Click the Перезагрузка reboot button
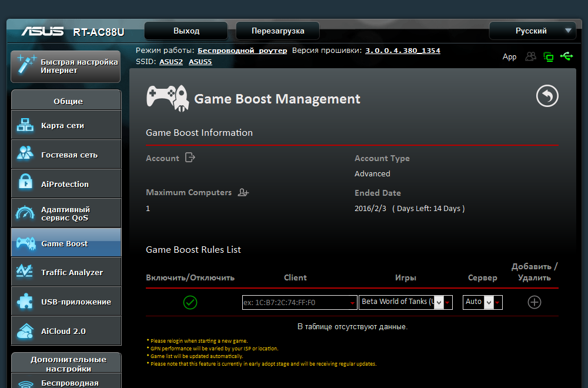The width and height of the screenshot is (588, 388). point(278,31)
